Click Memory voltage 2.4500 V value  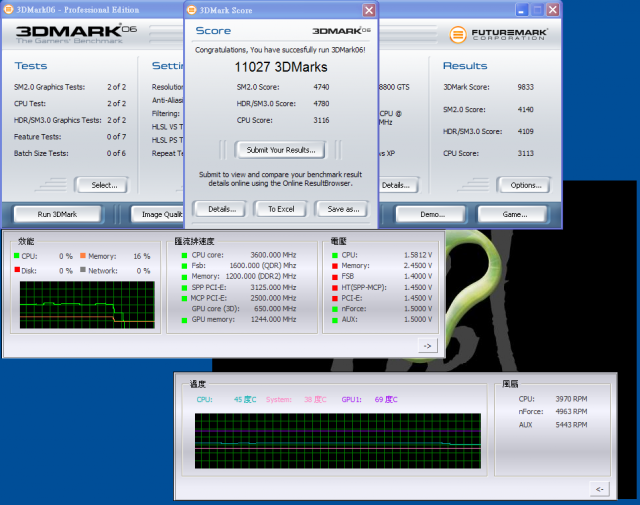[x=418, y=265]
